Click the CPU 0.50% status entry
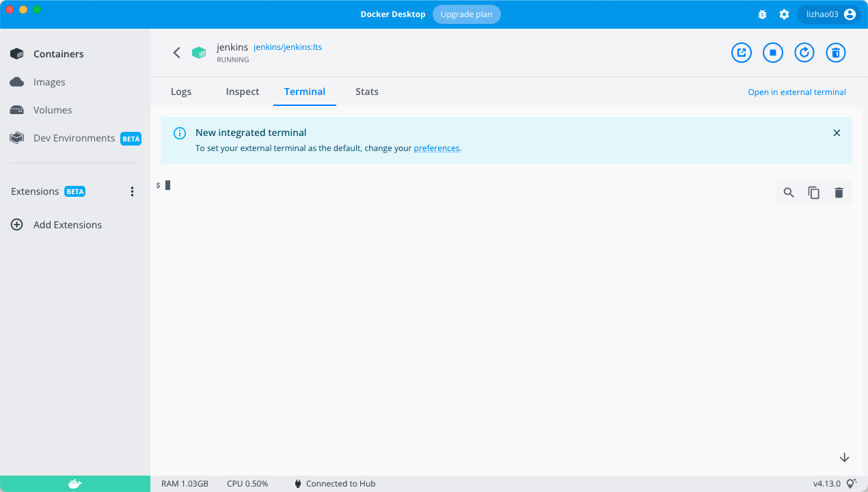This screenshot has height=492, width=868. (x=247, y=484)
